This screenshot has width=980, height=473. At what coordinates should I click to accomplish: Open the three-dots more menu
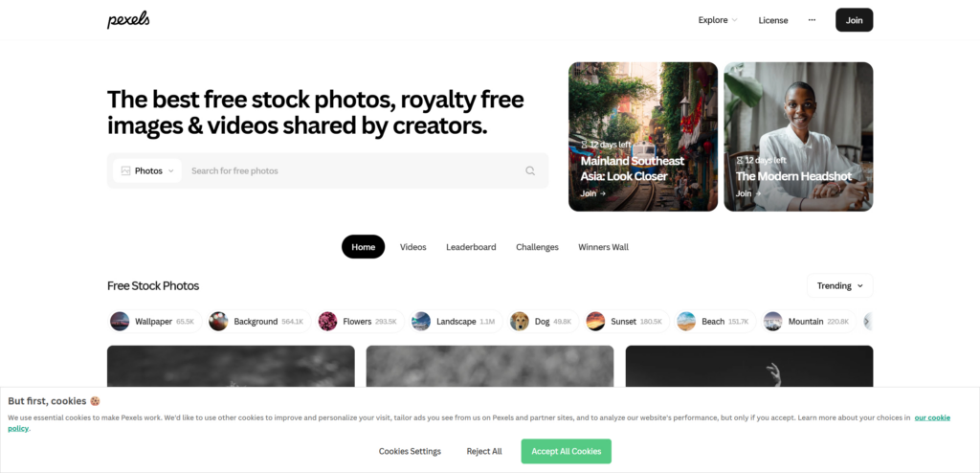(x=812, y=20)
